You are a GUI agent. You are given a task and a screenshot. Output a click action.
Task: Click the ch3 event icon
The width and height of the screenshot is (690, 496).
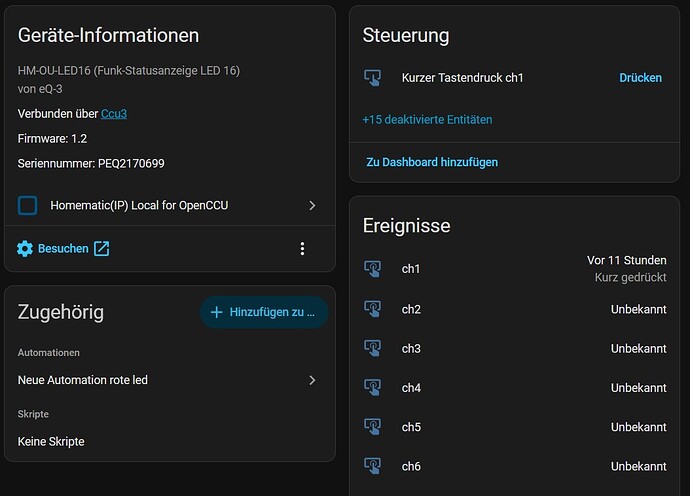(373, 348)
